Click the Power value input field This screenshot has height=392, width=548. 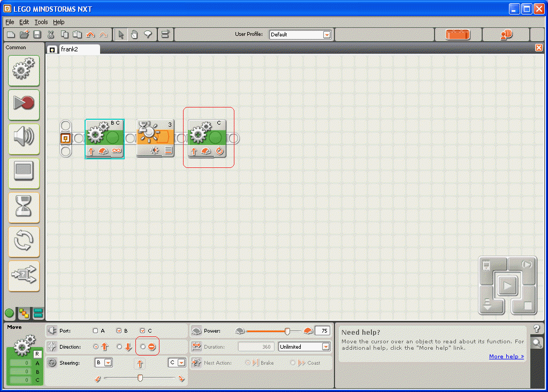pyautogui.click(x=322, y=331)
